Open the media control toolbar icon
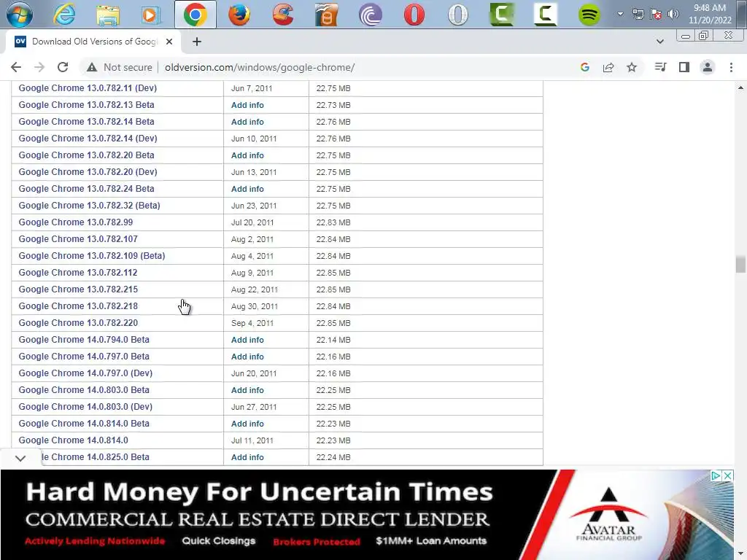This screenshot has width=747, height=560. point(660,67)
